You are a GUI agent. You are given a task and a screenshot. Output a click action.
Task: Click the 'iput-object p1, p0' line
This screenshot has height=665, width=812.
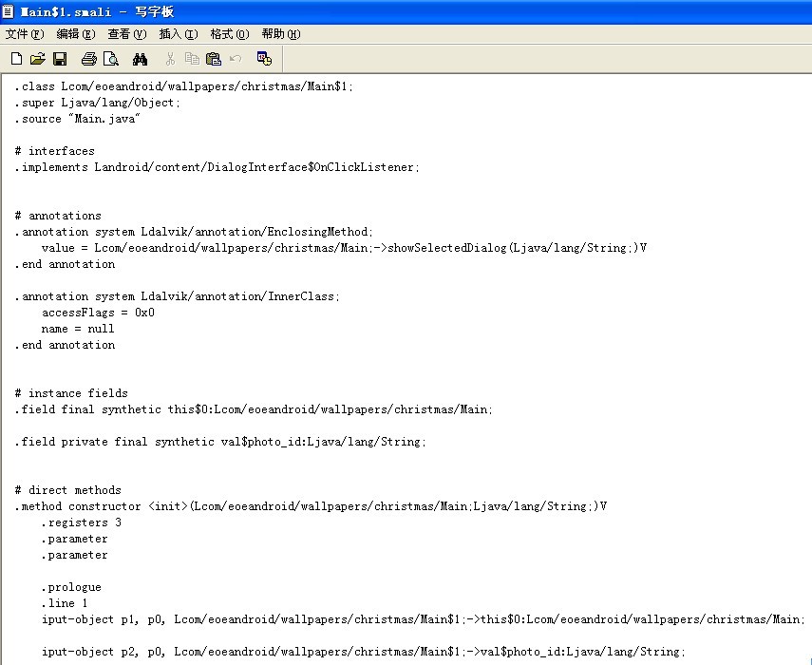(x=424, y=619)
